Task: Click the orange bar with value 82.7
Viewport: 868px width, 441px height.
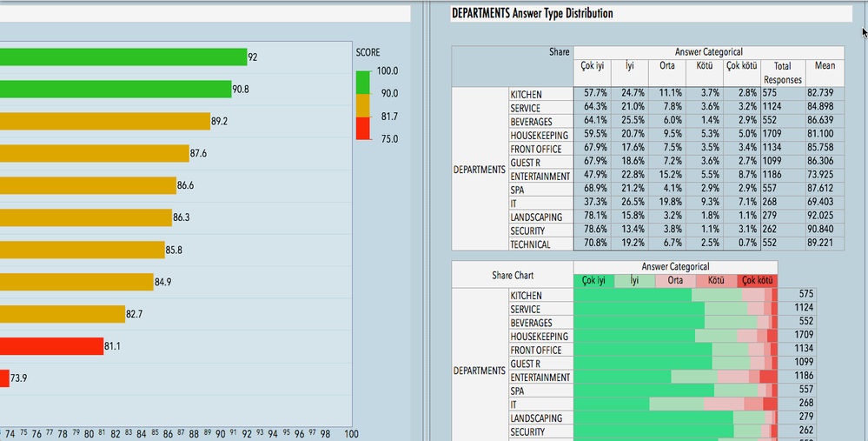Action: click(63, 314)
